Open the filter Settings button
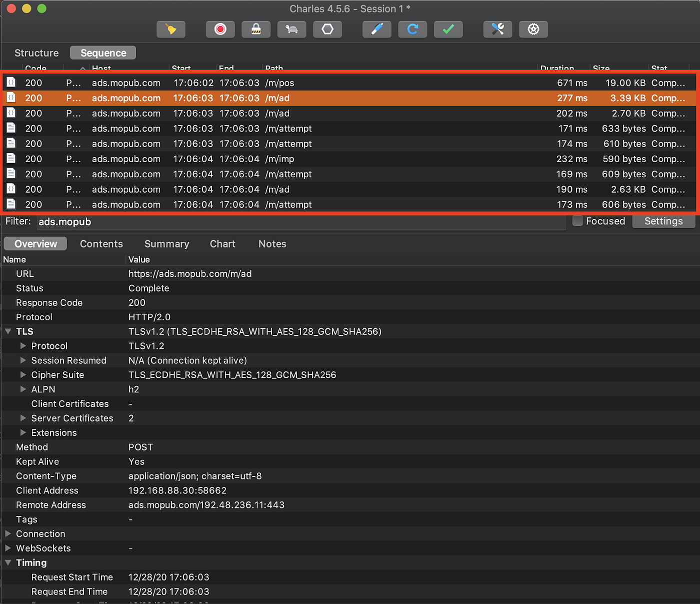The height and width of the screenshot is (604, 700). pyautogui.click(x=663, y=221)
